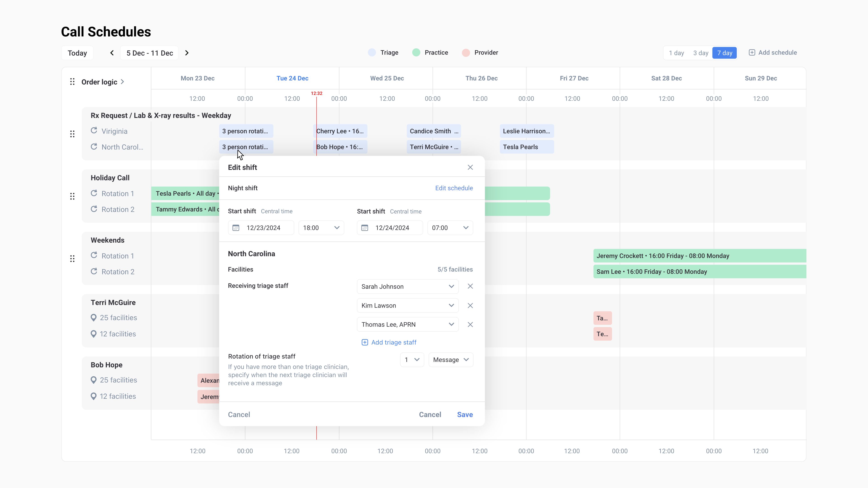Click rotation icon for Holiday Call Rotation 1
868x488 pixels.
94,193
